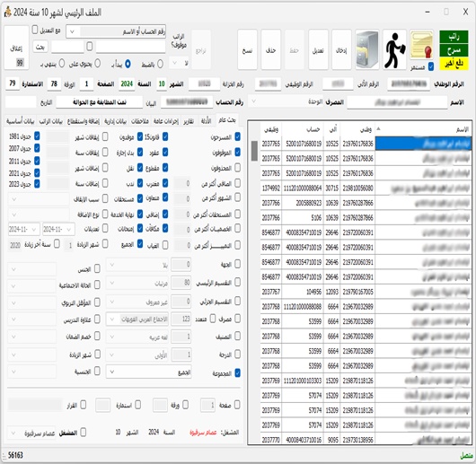Click the app icon in the title bar

pyautogui.click(x=7, y=13)
